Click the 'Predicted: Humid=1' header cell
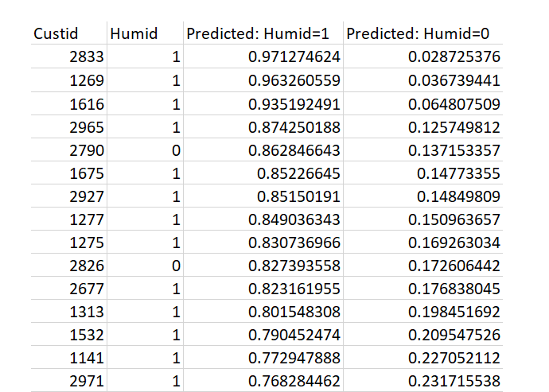549x392 pixels. pos(263,33)
